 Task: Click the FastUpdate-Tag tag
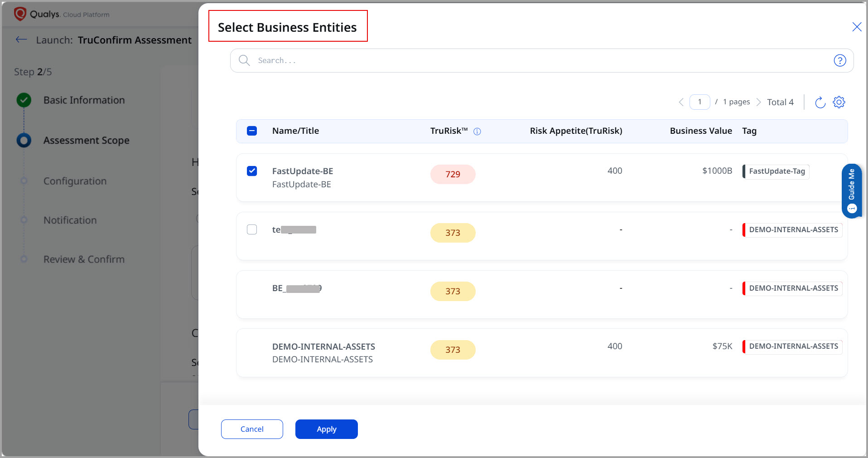tap(776, 171)
